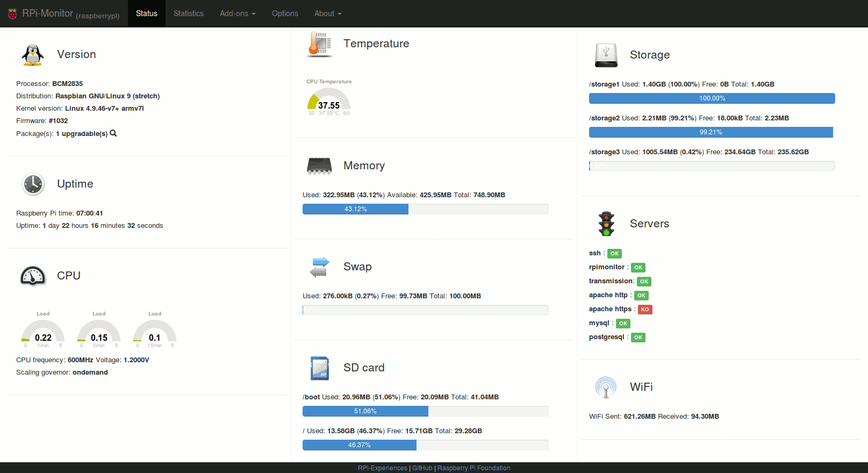Image resolution: width=868 pixels, height=473 pixels.
Task: Open the Add-ons dropdown menu
Action: click(238, 13)
